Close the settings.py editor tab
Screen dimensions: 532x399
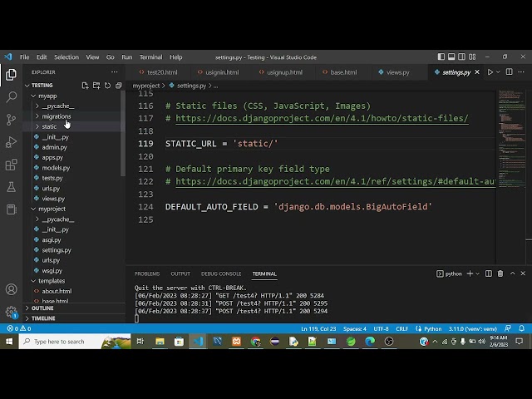point(477,72)
